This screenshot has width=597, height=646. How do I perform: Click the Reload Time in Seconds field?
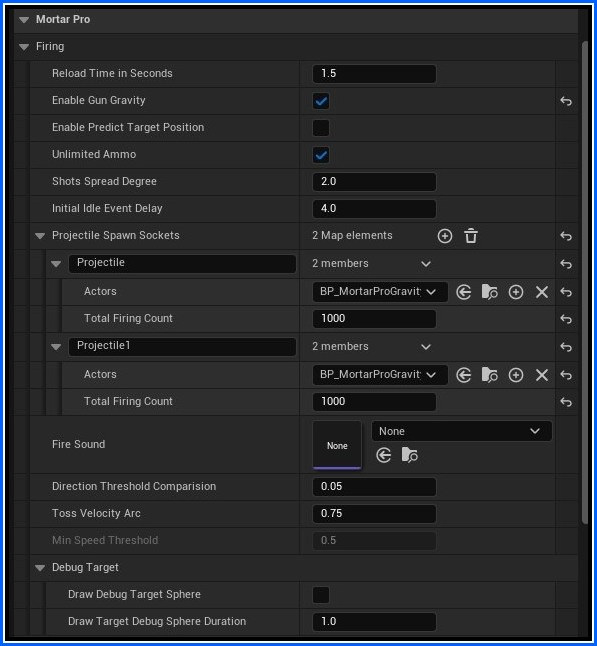point(374,74)
